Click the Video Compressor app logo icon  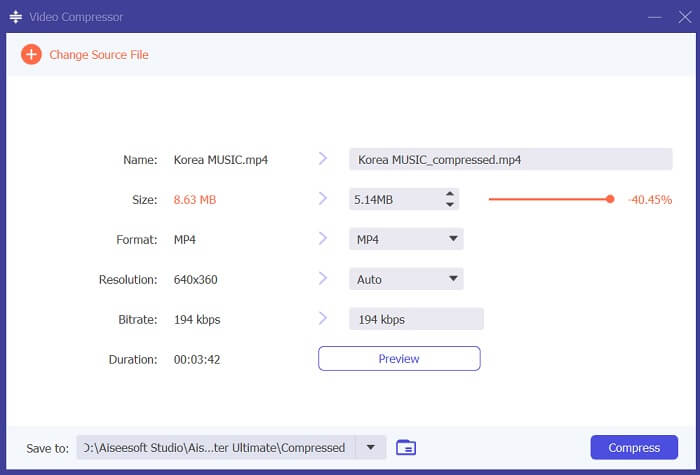click(x=16, y=17)
